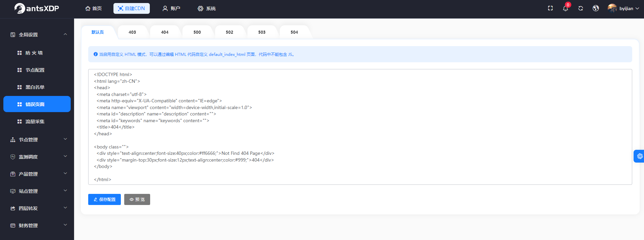The width and height of the screenshot is (644, 240).
Task: Switch to the 504 tab
Action: coord(294,32)
